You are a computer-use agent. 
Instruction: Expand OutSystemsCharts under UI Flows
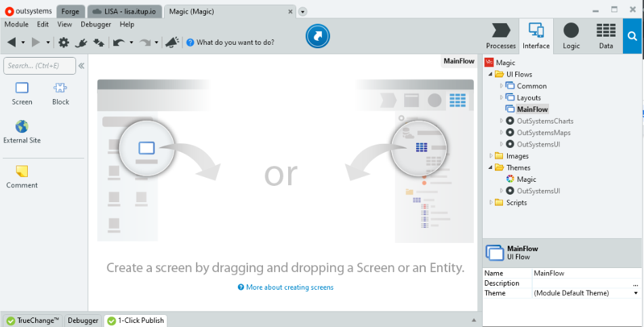[x=502, y=121]
